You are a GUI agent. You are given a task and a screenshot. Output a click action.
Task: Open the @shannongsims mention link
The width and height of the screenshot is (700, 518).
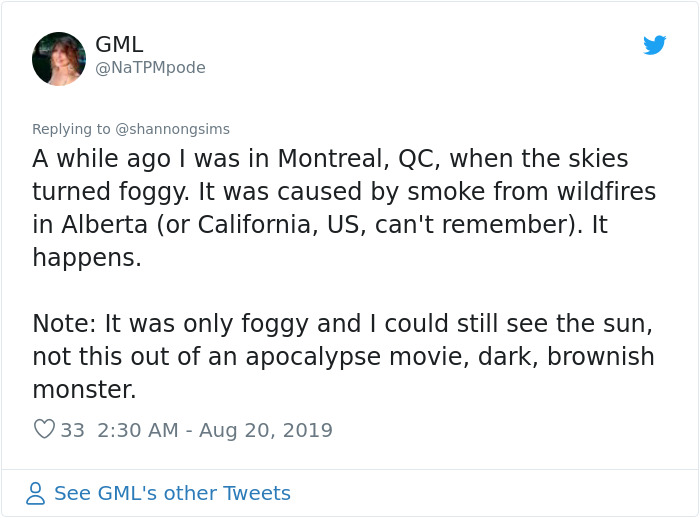[x=173, y=129]
